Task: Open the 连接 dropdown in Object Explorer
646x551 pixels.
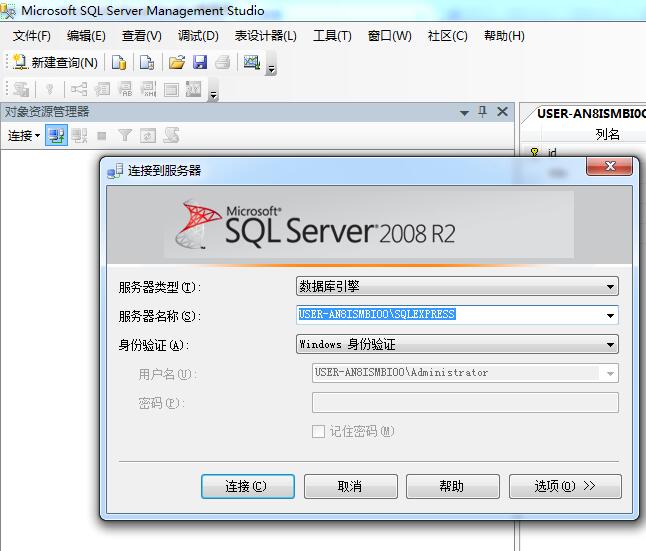Action: point(24,136)
